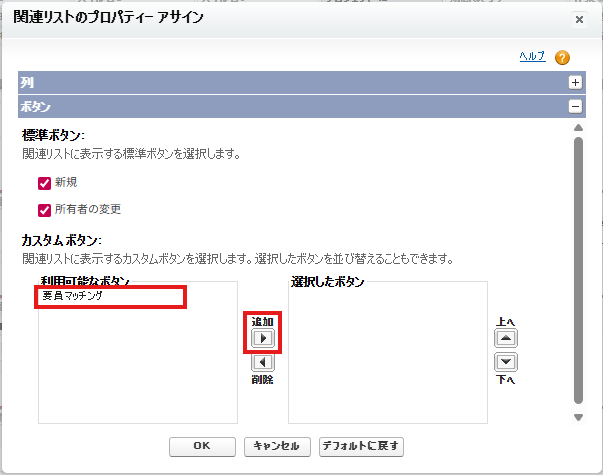Click the remove arrow button (削除)
The height and width of the screenshot is (475, 603).
[x=262, y=363]
